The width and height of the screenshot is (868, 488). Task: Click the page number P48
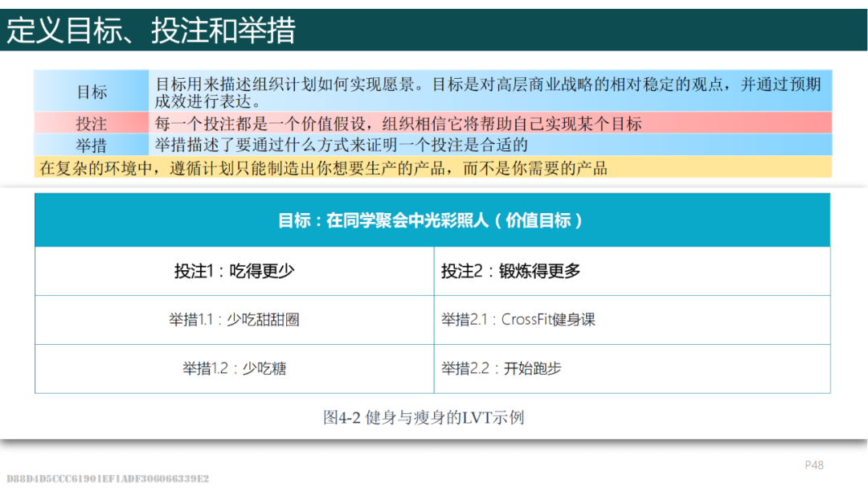coord(814,465)
